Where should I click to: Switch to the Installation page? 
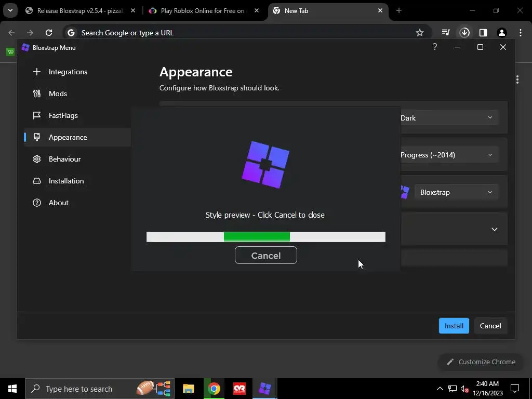[77, 181]
